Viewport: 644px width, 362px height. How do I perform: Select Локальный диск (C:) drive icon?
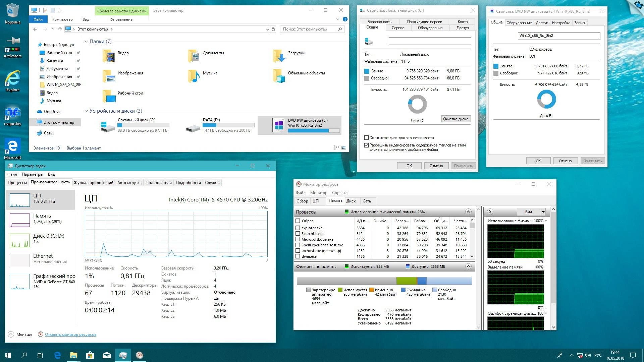pos(108,126)
